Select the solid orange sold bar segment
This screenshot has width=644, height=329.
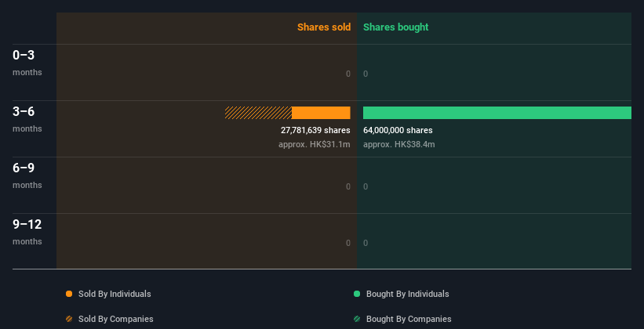321,113
